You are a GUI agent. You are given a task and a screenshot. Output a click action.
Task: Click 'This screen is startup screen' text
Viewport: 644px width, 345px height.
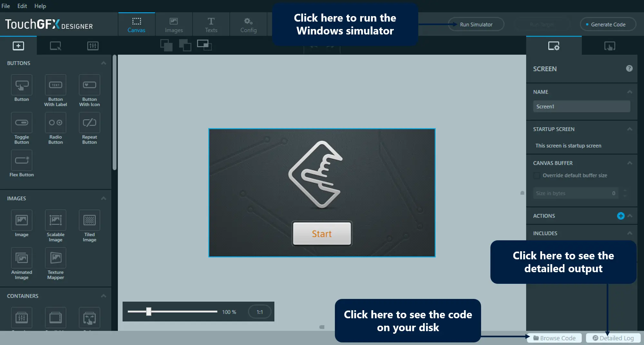(568, 146)
